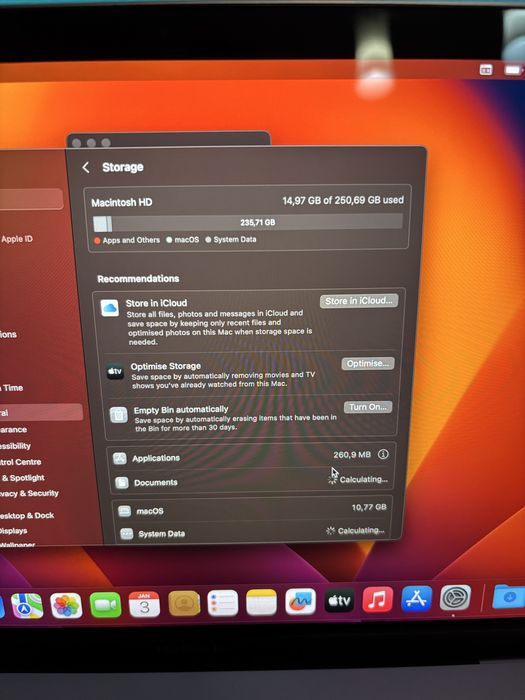
Task: Open Photos from the Dock
Action: point(66,606)
